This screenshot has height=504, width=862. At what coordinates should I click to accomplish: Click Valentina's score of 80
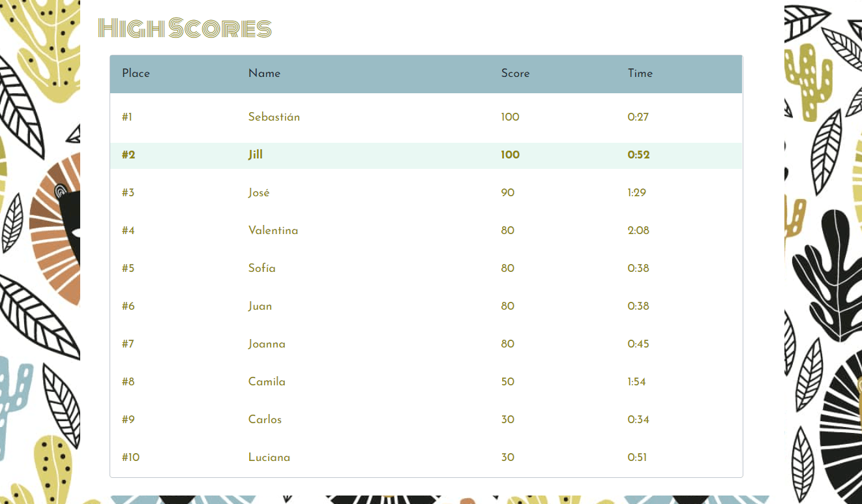click(507, 231)
